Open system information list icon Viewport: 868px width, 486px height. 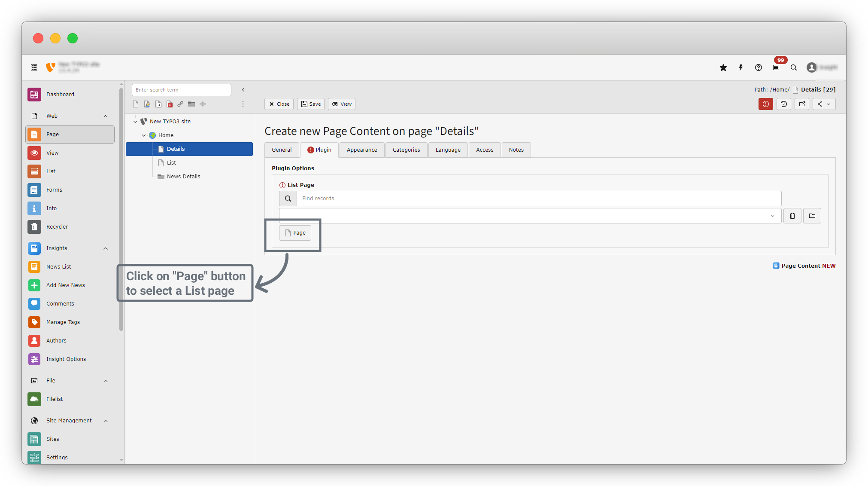pyautogui.click(x=776, y=67)
